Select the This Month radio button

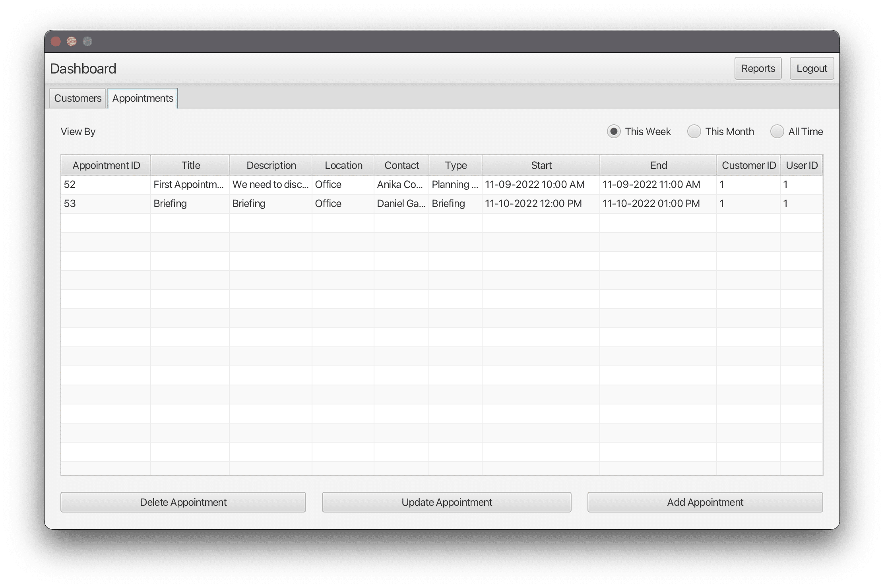point(694,131)
